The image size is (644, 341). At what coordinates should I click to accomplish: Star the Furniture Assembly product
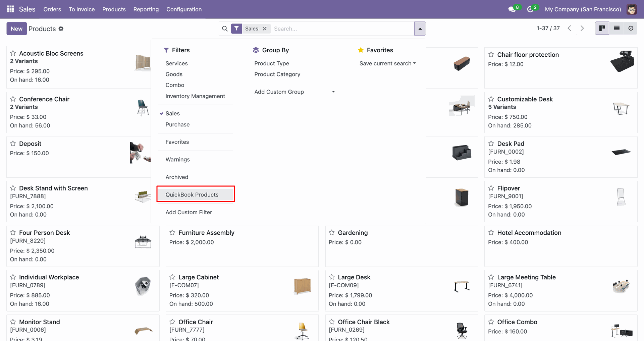[172, 233]
